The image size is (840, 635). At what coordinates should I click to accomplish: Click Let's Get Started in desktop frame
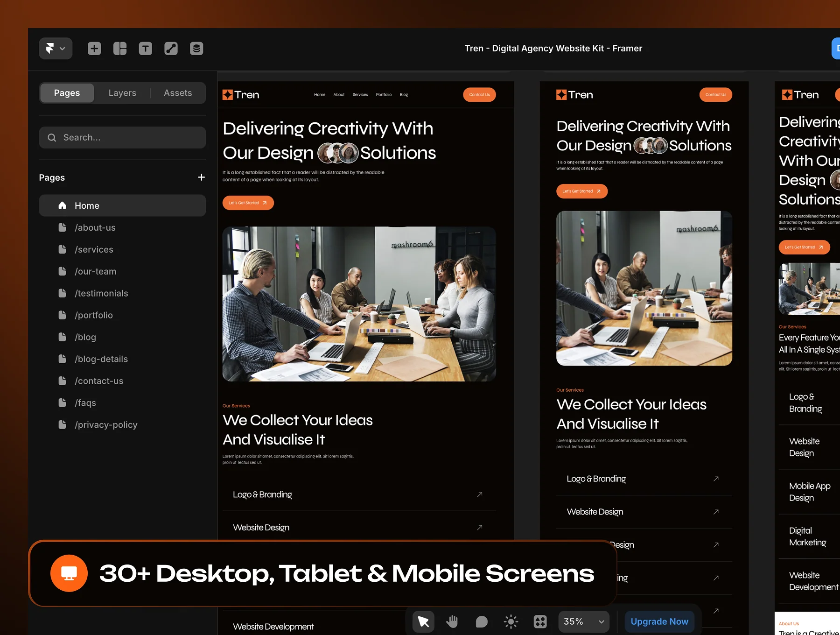248,203
